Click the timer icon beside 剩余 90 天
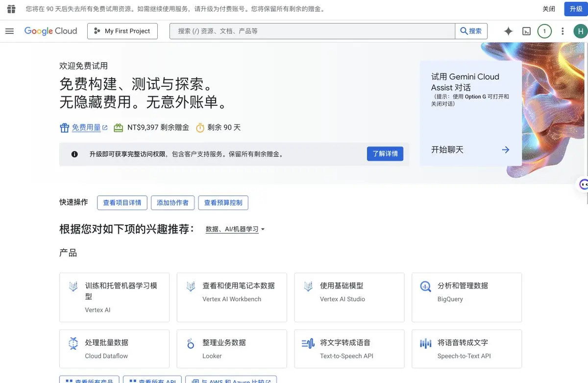This screenshot has width=588, height=383. [x=200, y=128]
